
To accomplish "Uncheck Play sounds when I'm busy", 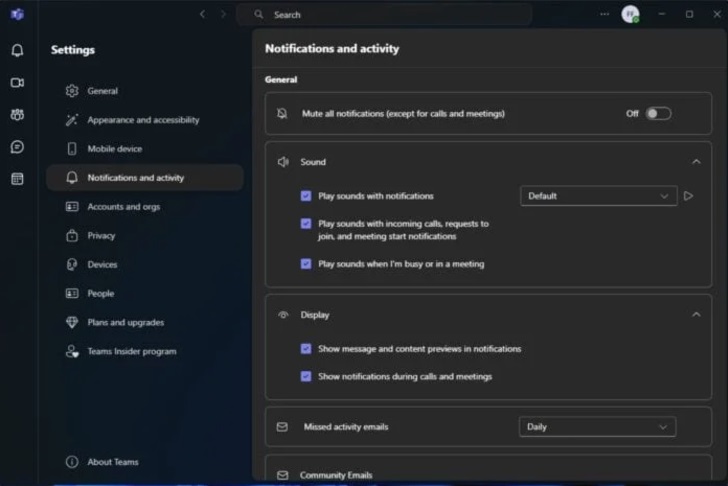I will pyautogui.click(x=306, y=264).
